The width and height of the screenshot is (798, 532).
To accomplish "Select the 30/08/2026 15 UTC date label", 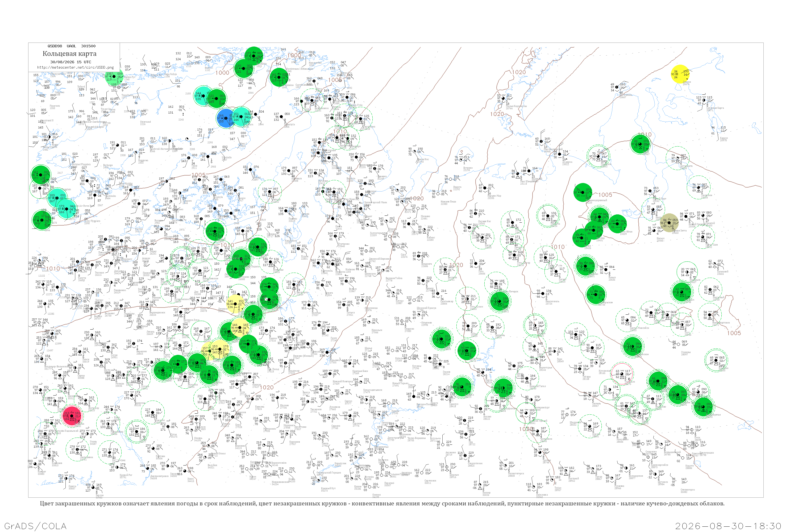I will [70, 62].
